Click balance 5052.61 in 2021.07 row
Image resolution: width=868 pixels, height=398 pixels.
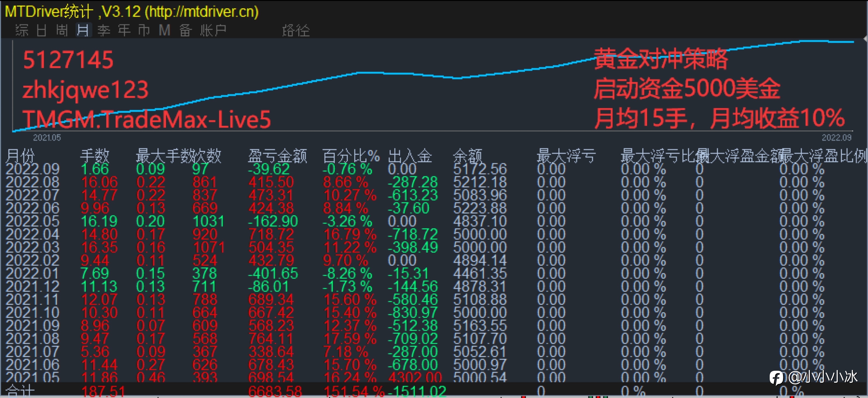pyautogui.click(x=480, y=352)
